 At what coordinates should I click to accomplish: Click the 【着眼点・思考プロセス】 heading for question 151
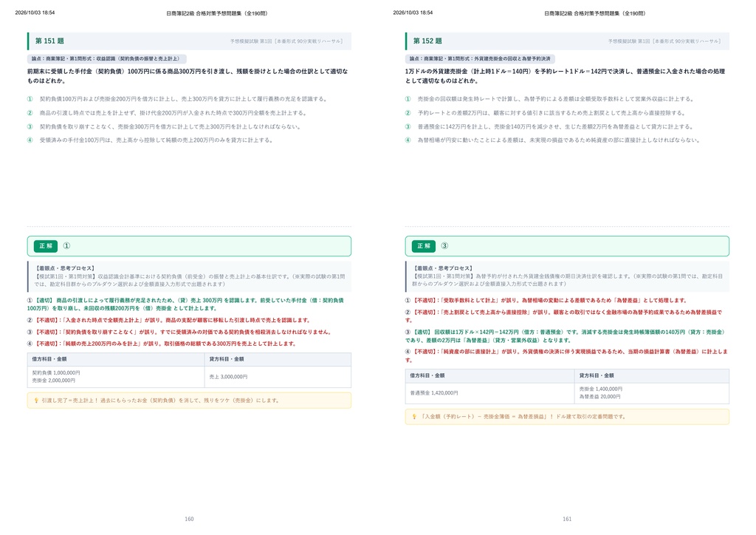65,268
